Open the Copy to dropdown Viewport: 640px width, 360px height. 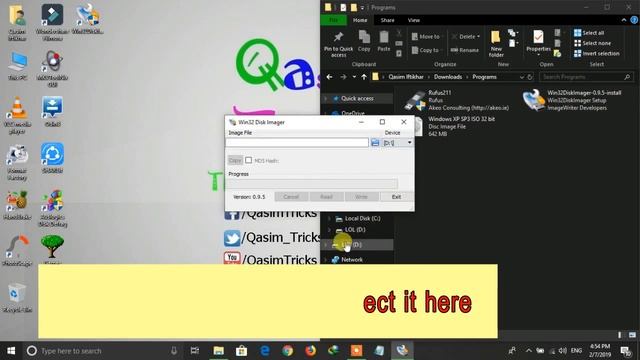[427, 50]
